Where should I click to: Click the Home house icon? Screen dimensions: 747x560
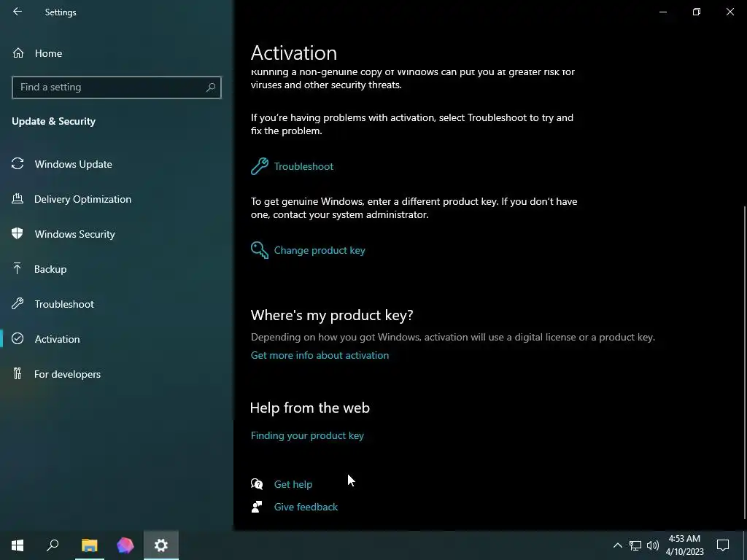coord(18,52)
